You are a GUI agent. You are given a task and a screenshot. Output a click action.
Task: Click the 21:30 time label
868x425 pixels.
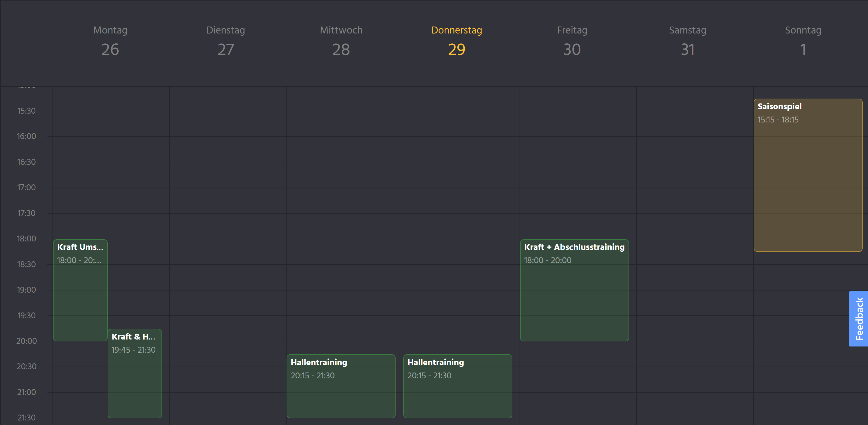[26, 417]
